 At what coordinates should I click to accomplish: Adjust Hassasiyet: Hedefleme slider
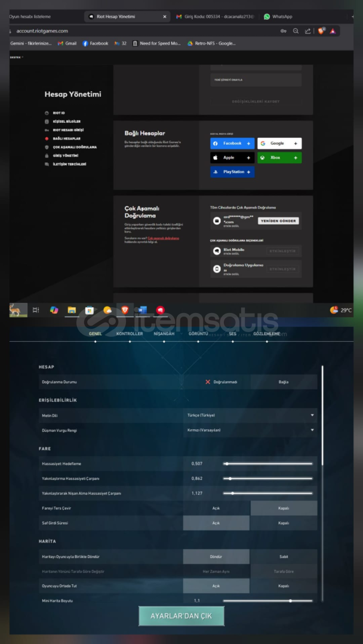268,464
